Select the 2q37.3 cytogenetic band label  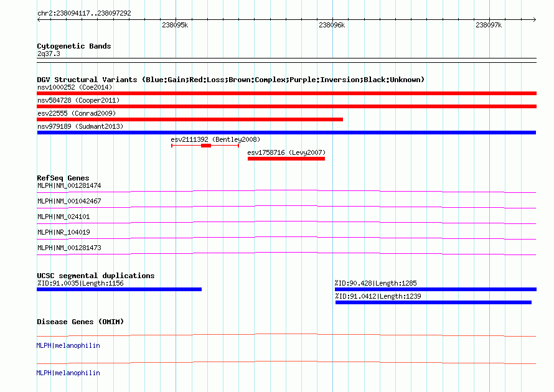pyautogui.click(x=49, y=54)
